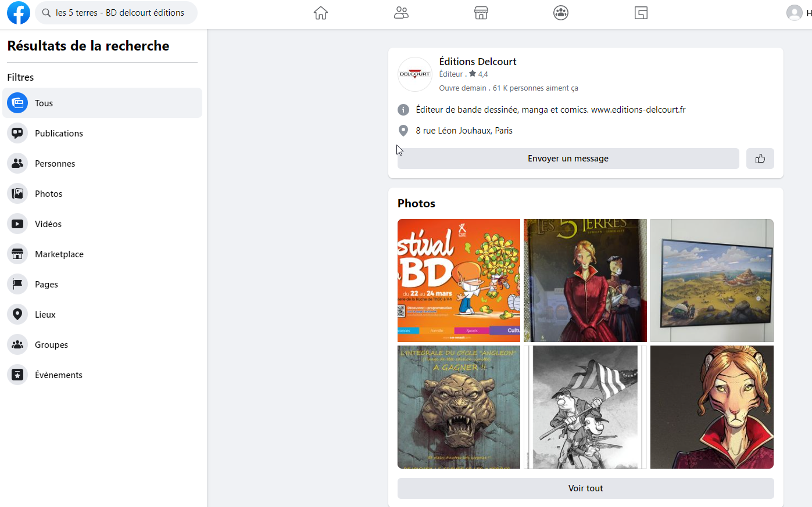
Task: Filter results by Lieux
Action: [x=102, y=314]
